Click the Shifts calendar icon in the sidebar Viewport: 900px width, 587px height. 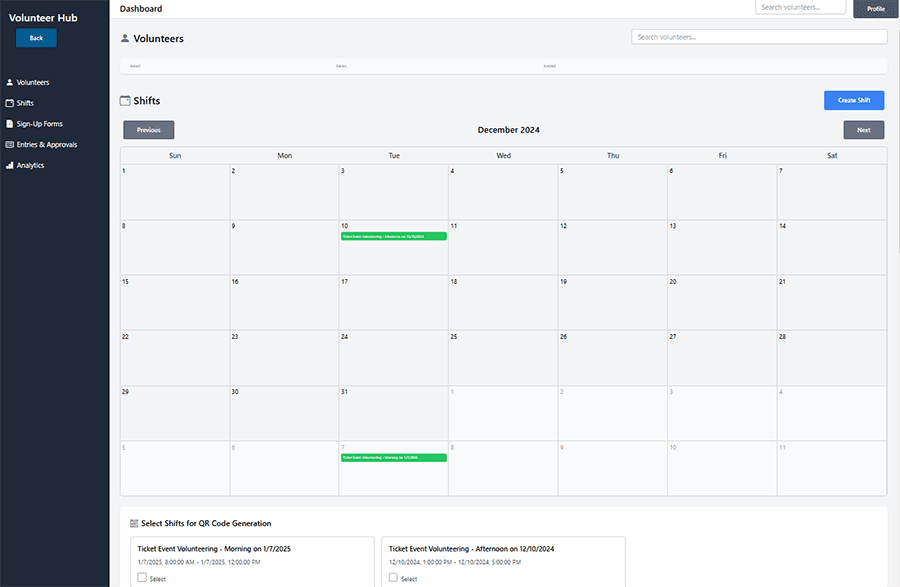click(9, 103)
